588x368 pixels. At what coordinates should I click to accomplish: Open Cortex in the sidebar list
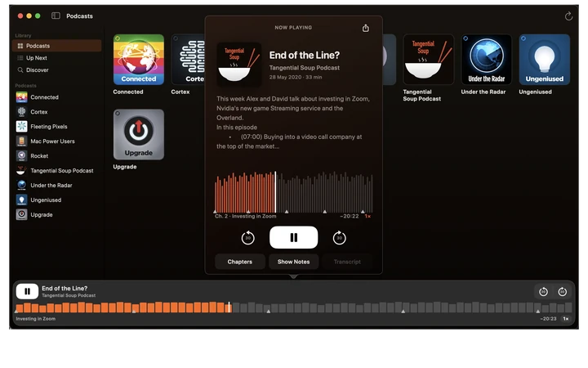[56, 112]
